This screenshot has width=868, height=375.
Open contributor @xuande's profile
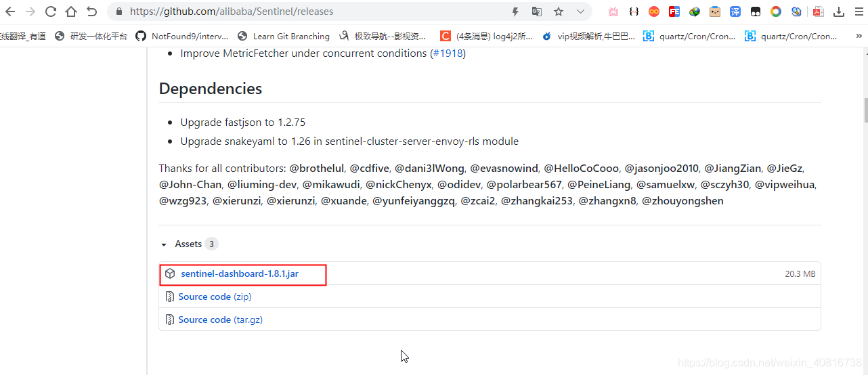click(344, 200)
